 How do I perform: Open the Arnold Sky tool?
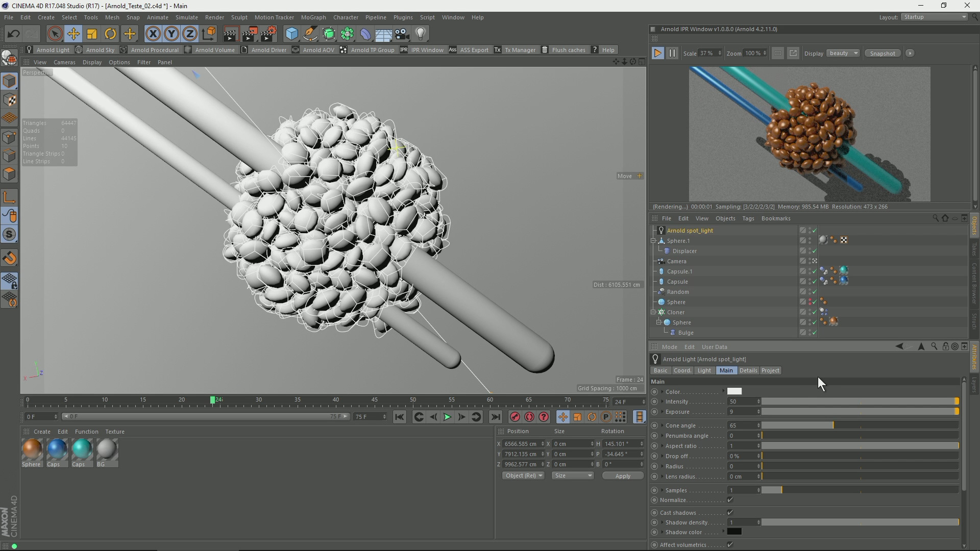click(x=95, y=50)
